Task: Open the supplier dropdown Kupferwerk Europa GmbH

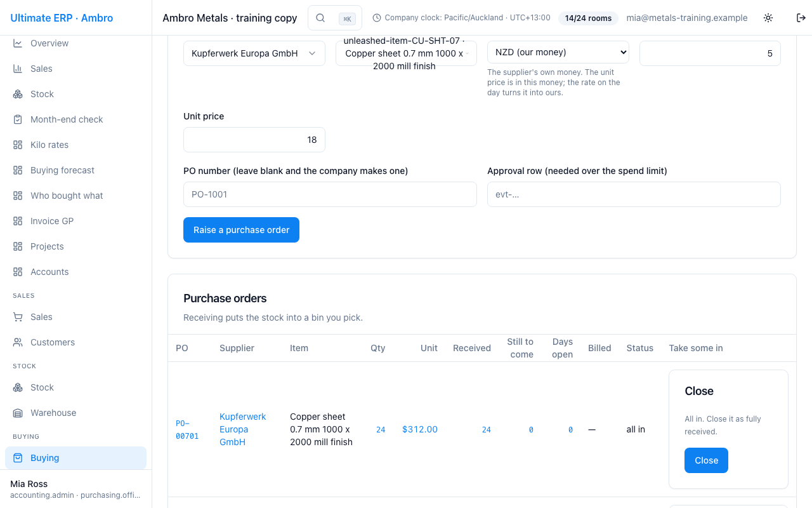Action: click(254, 53)
